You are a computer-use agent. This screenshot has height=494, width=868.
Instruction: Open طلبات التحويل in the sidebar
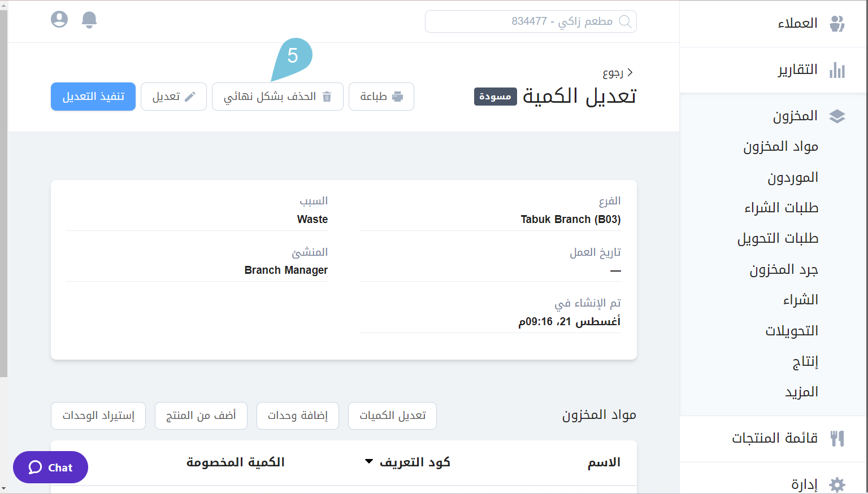click(778, 239)
